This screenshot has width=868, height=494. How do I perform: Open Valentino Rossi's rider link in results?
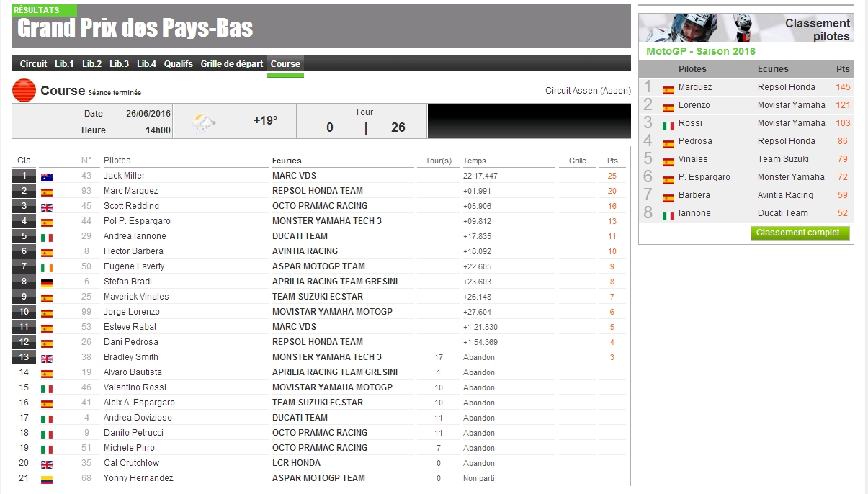pos(135,387)
